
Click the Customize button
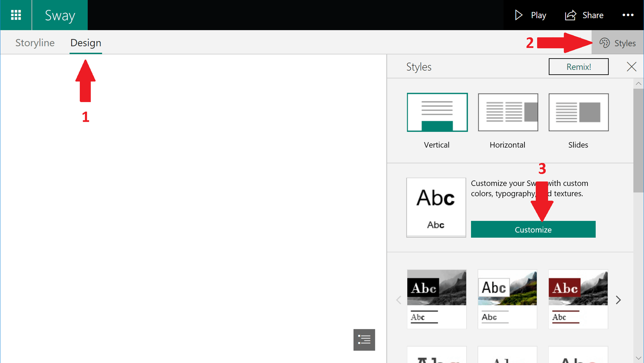(x=533, y=229)
